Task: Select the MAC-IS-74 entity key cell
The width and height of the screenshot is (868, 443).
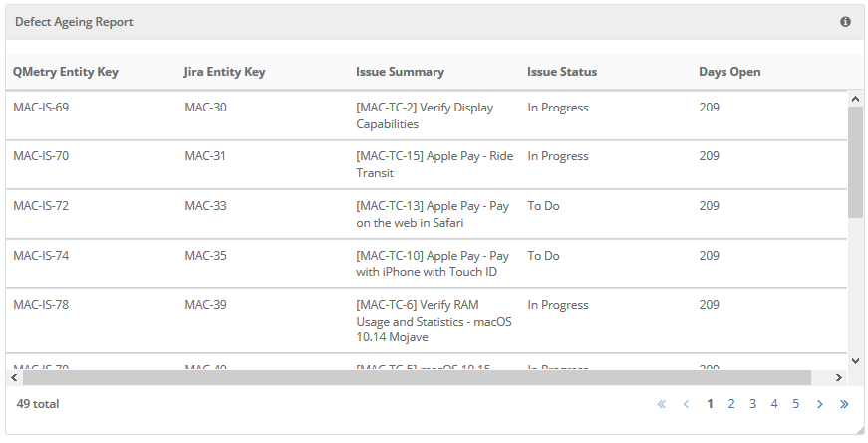Action: [41, 256]
